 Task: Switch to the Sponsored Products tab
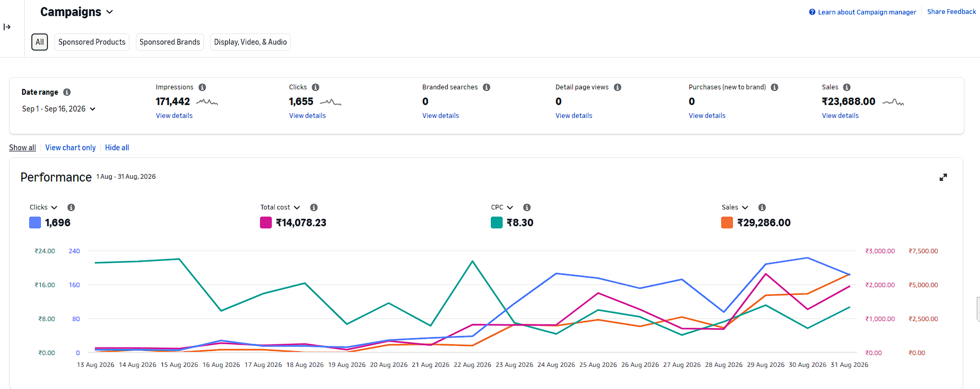[x=92, y=42]
